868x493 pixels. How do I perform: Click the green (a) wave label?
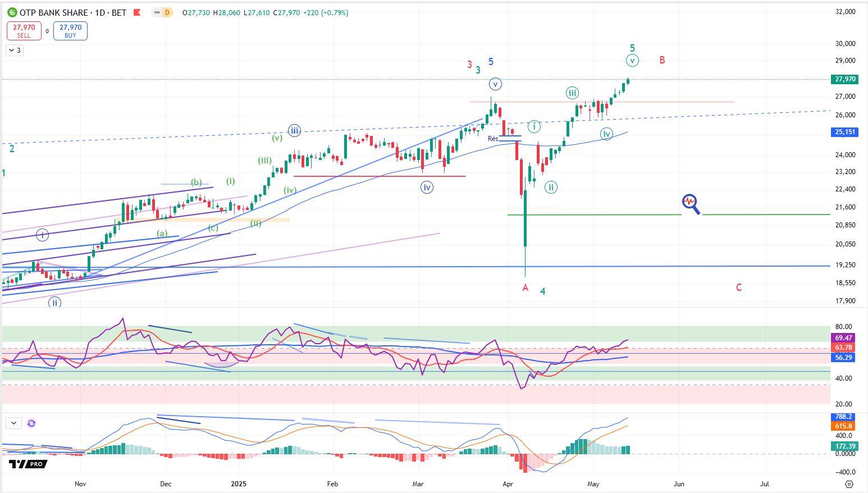[162, 233]
